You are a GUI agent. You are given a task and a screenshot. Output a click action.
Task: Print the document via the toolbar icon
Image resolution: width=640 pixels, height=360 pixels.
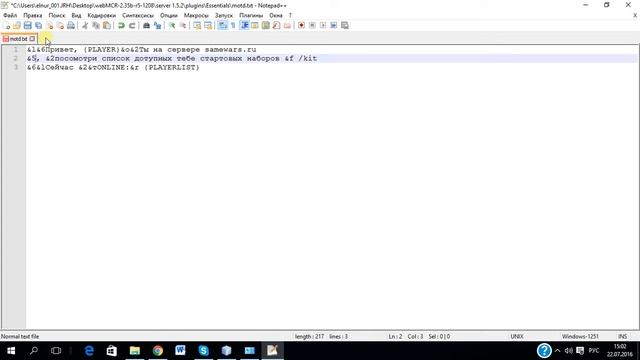(71, 25)
